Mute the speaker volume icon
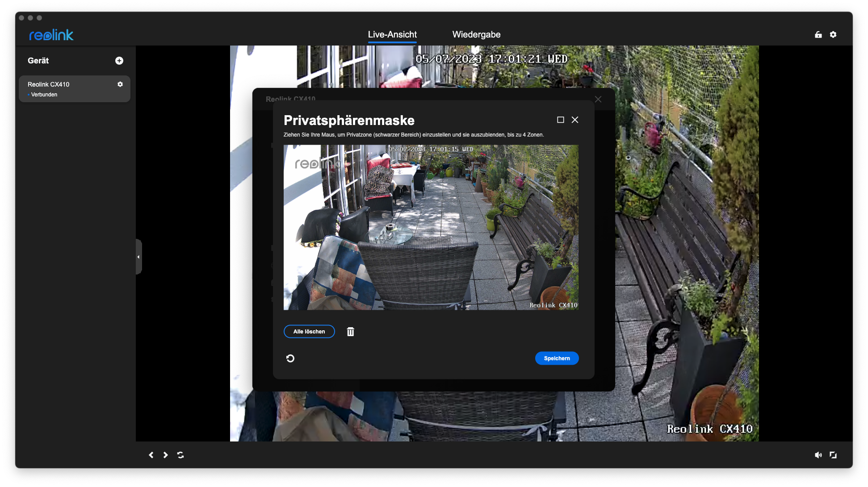This screenshot has width=868, height=487. [818, 455]
